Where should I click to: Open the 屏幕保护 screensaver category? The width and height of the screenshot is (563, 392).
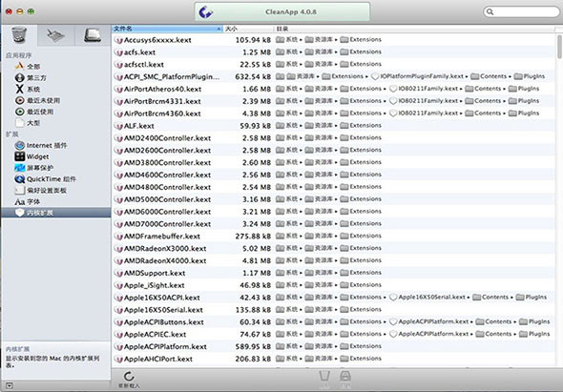click(x=34, y=168)
